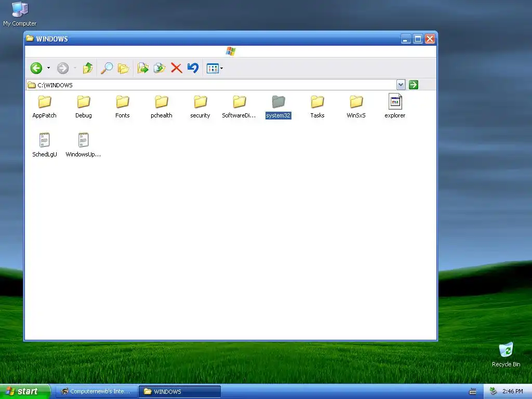Viewport: 532px width, 399px height.
Task: Open the Search magnifier tool
Action: point(107,68)
